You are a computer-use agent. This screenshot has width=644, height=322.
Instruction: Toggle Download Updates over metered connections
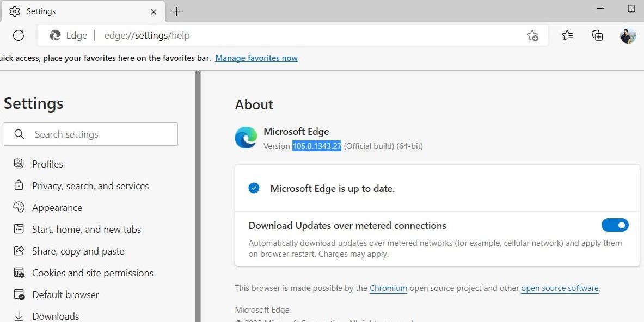(x=615, y=225)
